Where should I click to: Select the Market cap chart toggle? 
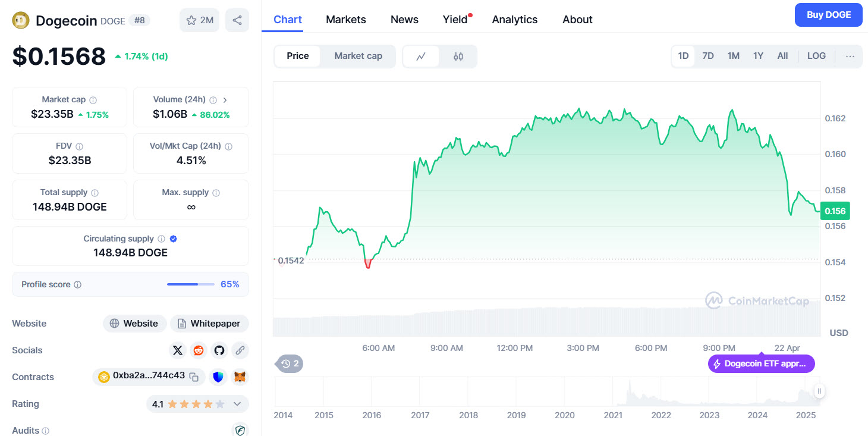(x=358, y=56)
